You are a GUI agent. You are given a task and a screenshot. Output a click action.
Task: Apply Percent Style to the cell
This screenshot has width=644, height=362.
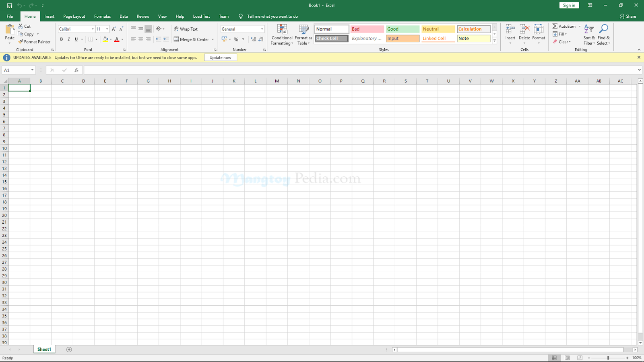coord(236,39)
